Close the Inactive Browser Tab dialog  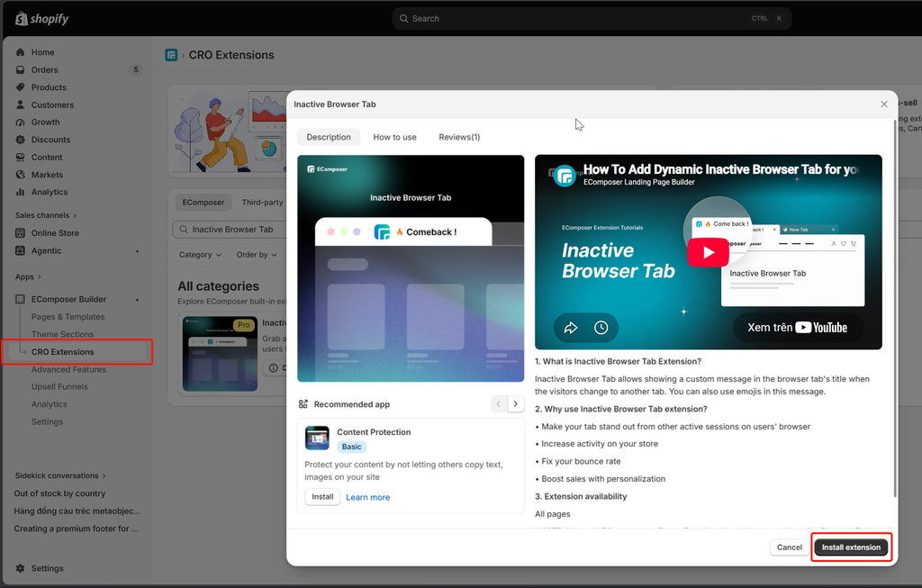point(884,104)
